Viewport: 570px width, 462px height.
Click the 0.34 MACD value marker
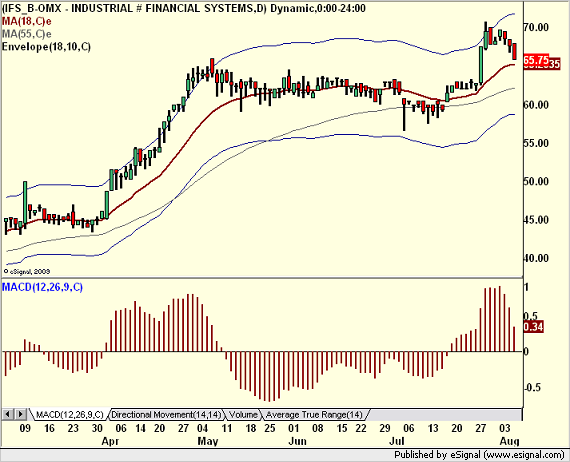[x=533, y=327]
